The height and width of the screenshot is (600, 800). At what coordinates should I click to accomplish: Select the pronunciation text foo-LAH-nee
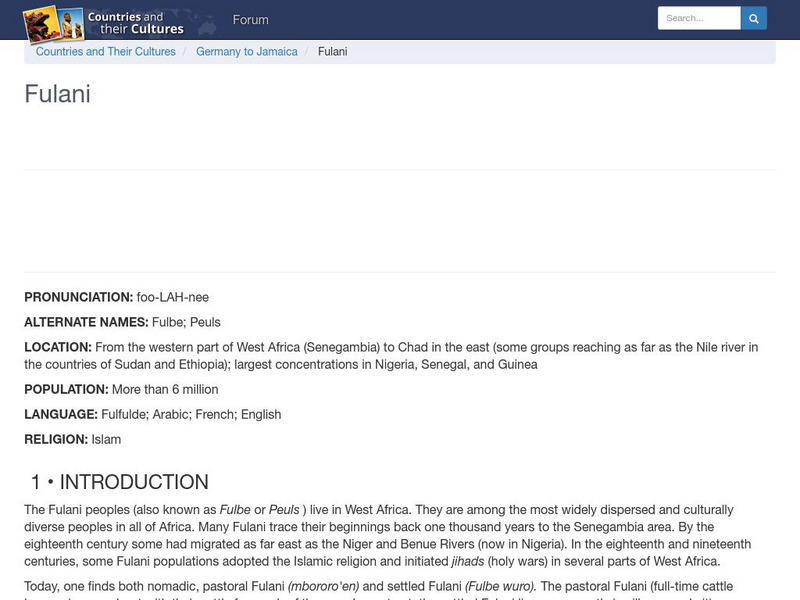[x=172, y=297]
